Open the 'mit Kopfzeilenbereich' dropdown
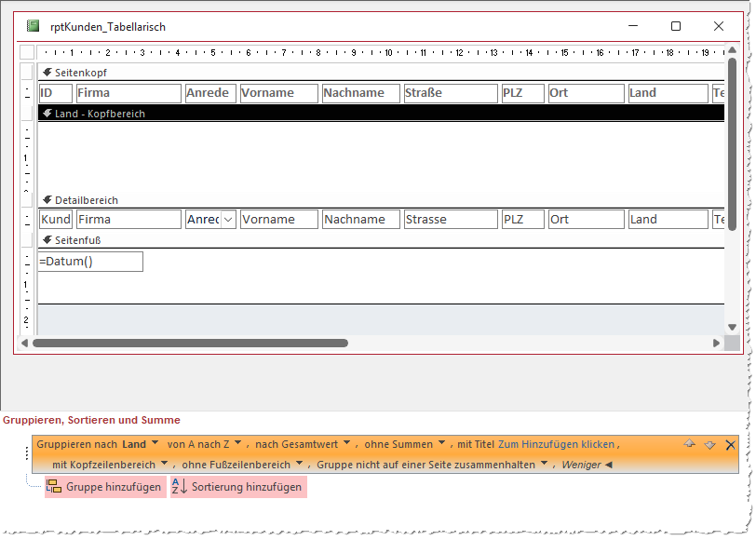The image size is (756, 540). [x=165, y=464]
